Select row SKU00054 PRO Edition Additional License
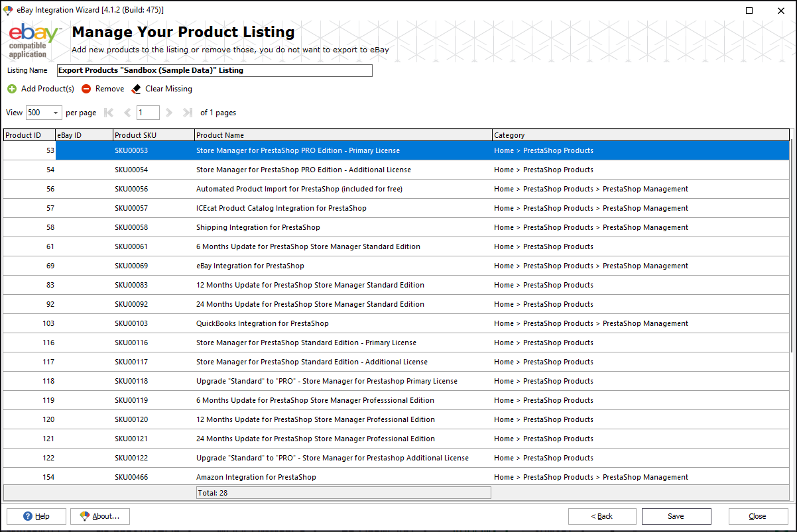 (397, 170)
